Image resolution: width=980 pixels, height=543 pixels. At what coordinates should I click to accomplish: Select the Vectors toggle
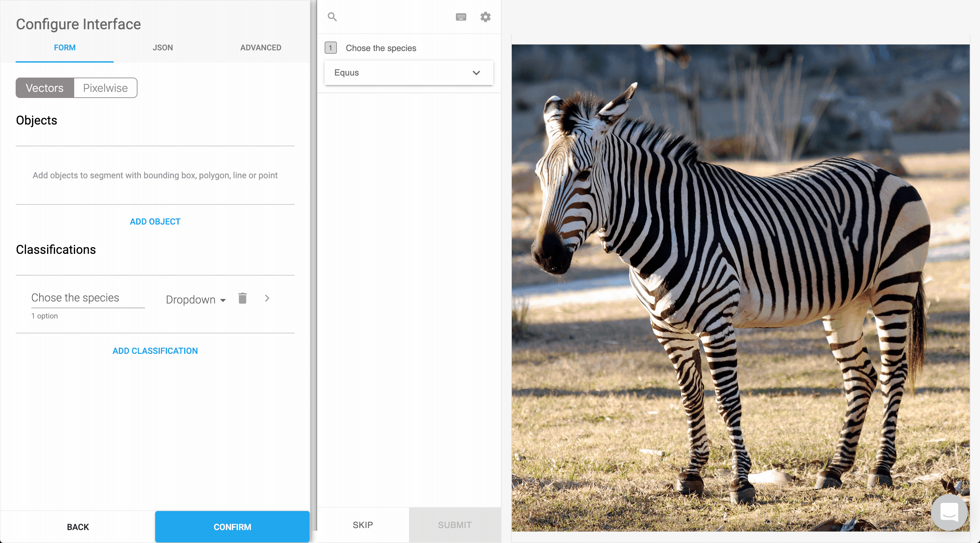click(x=45, y=88)
